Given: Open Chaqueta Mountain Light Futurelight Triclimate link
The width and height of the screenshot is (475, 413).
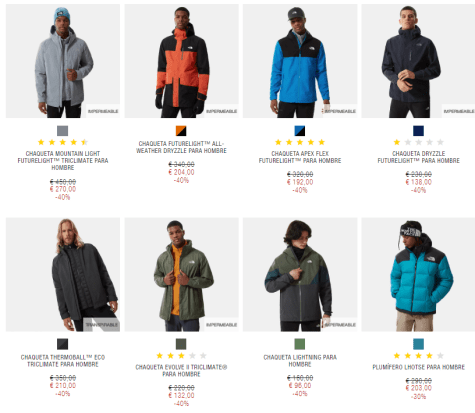Looking at the screenshot, I should coord(63,160).
